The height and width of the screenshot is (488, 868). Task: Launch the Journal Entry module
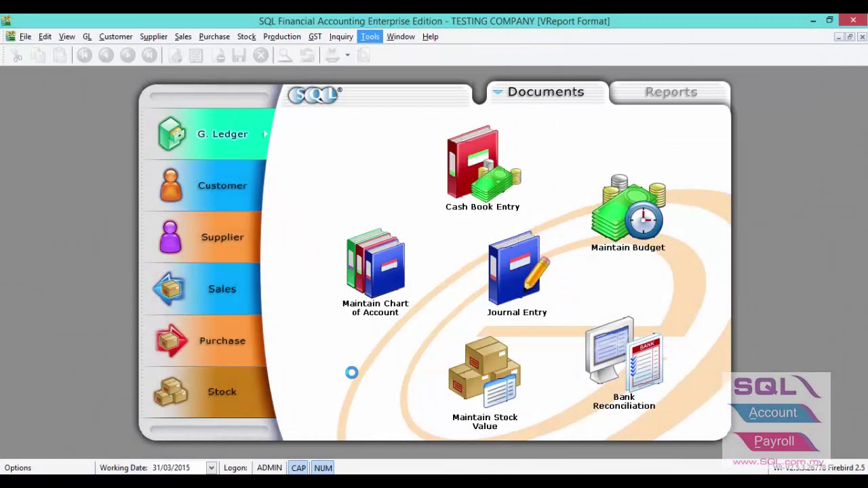point(517,274)
